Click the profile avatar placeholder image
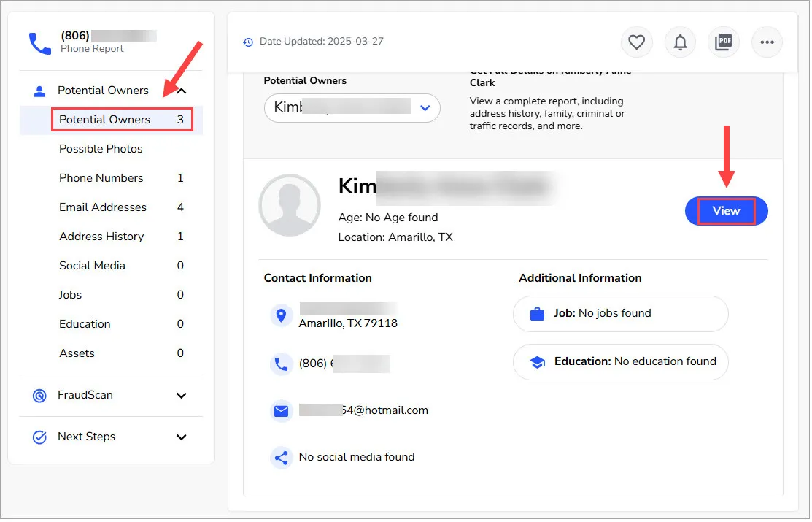 pyautogui.click(x=290, y=205)
